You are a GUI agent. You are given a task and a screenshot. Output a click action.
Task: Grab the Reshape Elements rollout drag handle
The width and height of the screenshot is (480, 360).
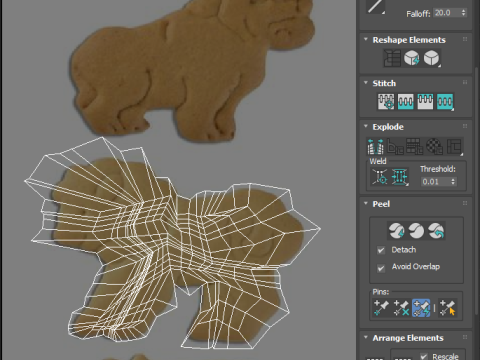465,39
